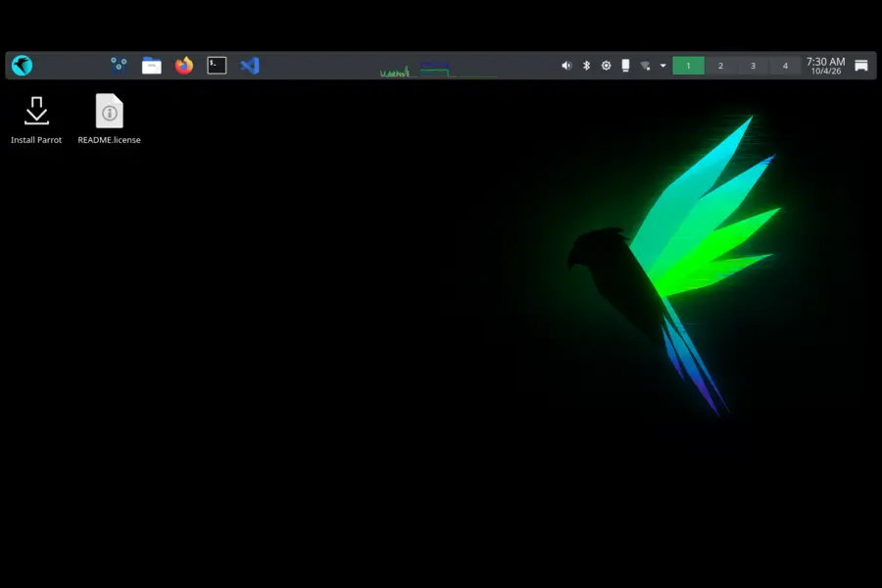Select the README.license file icon
Screen dimensions: 882x588
coord(109,120)
